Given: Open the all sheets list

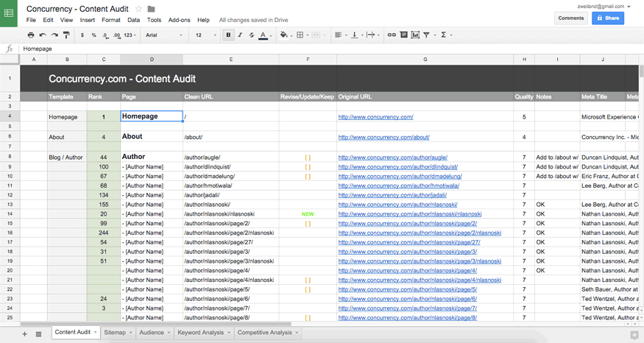Looking at the screenshot, I should (38, 334).
